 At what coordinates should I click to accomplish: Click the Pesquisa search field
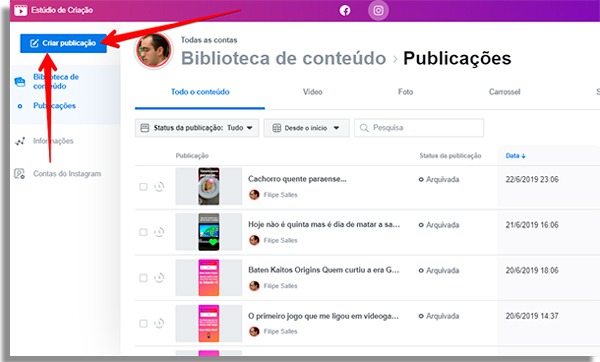(419, 128)
